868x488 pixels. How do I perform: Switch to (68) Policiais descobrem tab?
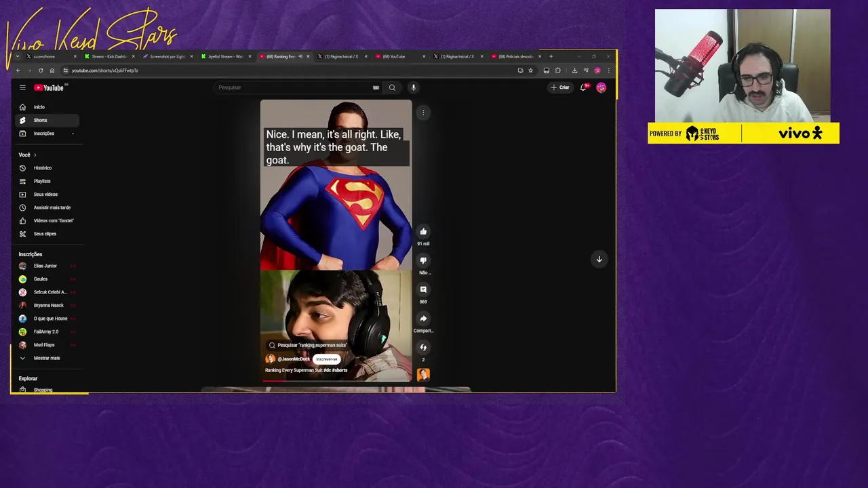coord(515,56)
